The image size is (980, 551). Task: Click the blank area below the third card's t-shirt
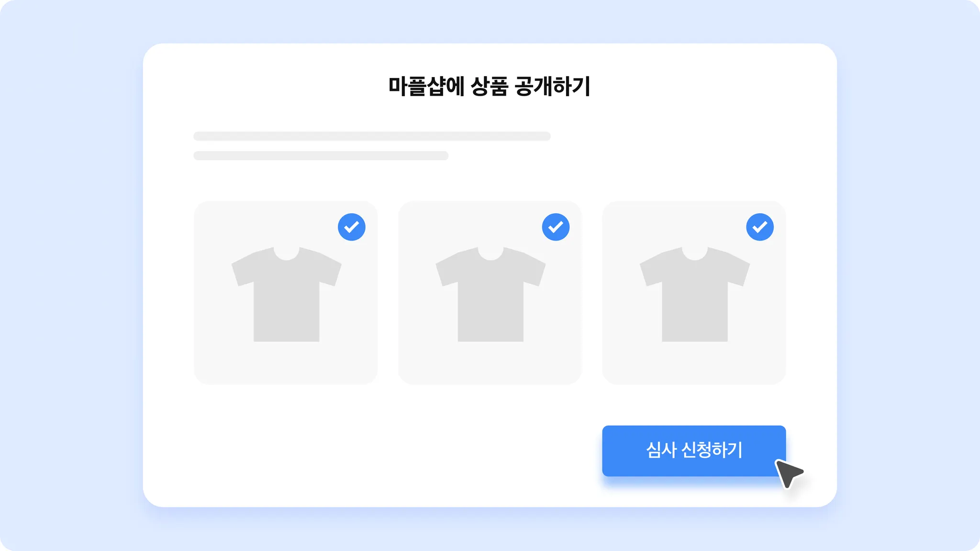click(694, 363)
